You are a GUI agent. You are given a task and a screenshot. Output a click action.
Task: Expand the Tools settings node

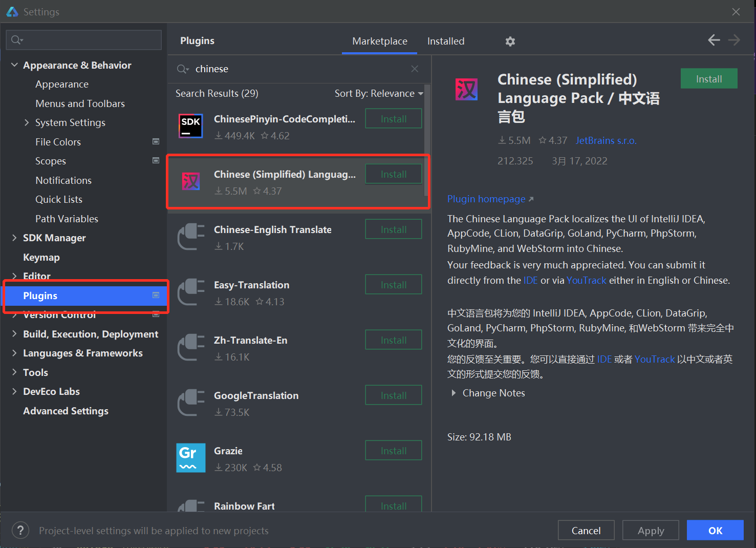click(14, 372)
